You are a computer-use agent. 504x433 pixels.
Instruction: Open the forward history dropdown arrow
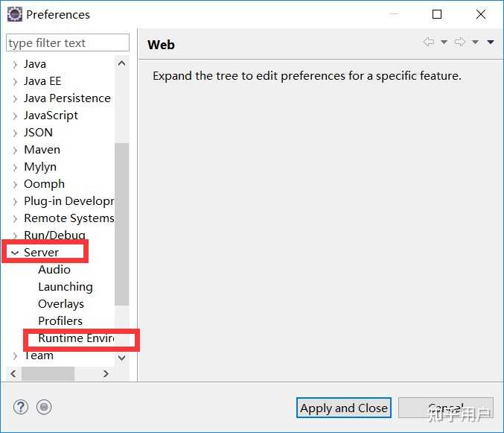click(475, 42)
